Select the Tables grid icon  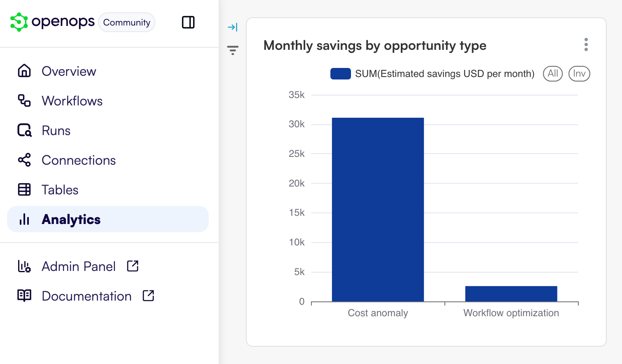[24, 190]
